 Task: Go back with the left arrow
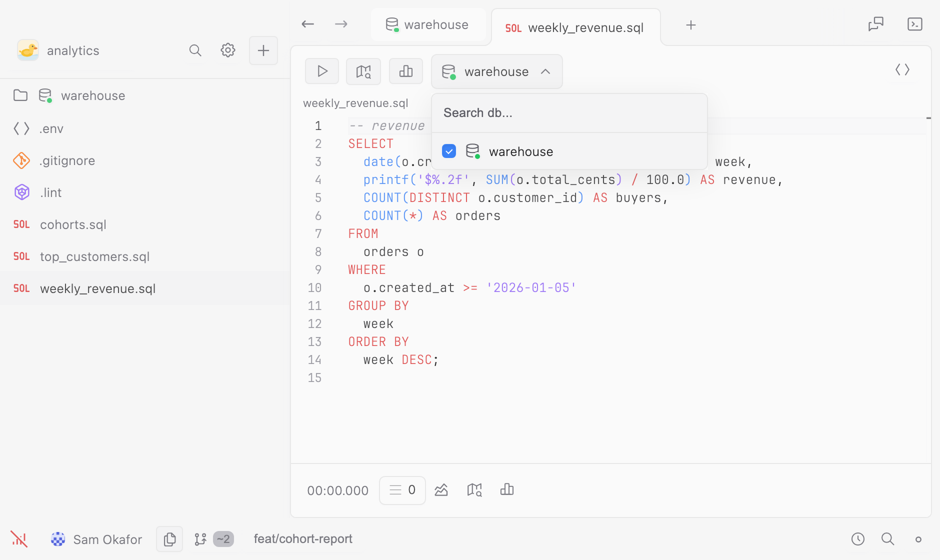click(307, 24)
